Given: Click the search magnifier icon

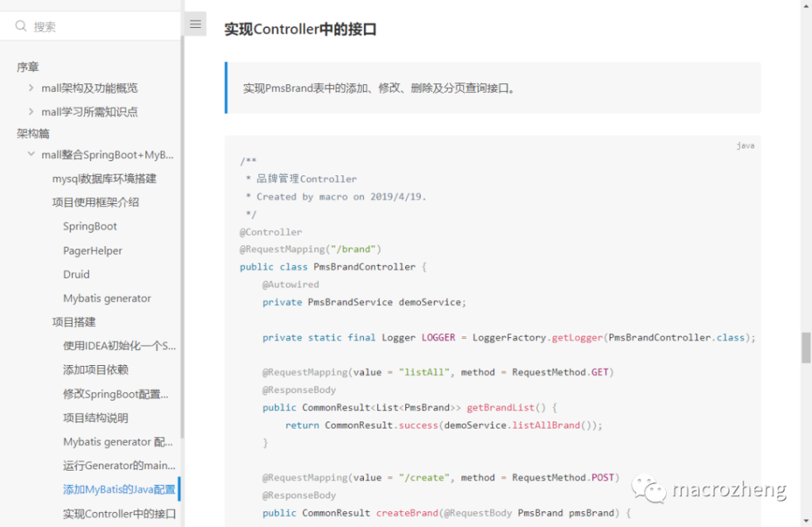Looking at the screenshot, I should pyautogui.click(x=21, y=26).
